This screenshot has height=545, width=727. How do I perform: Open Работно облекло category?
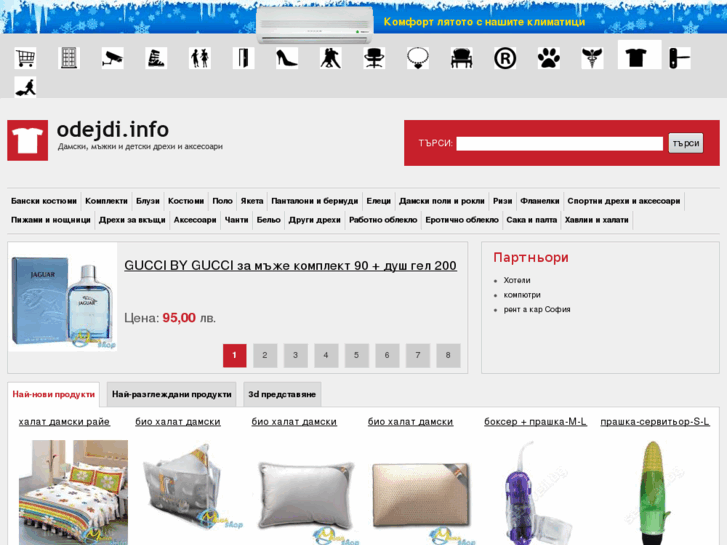(x=383, y=220)
